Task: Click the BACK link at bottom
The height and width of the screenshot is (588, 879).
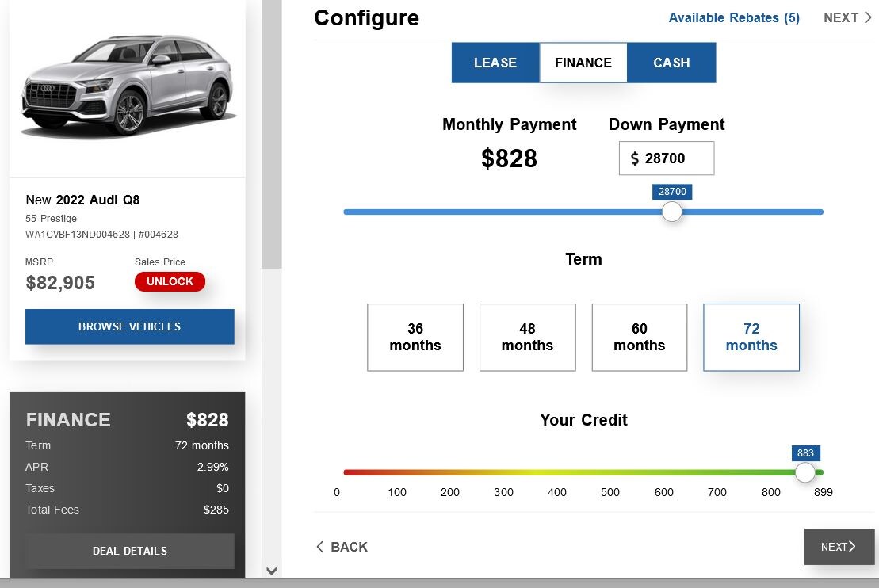Action: [x=342, y=547]
